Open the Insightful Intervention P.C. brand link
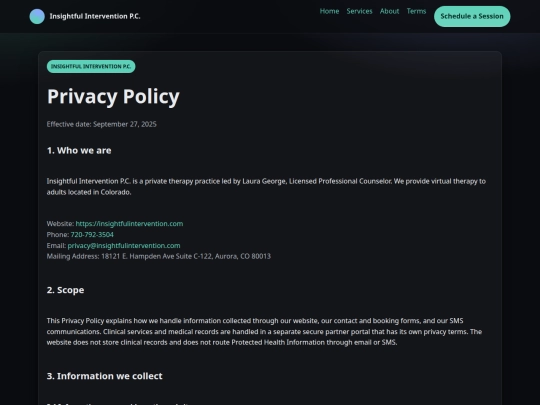540x405 pixels. pos(85,17)
